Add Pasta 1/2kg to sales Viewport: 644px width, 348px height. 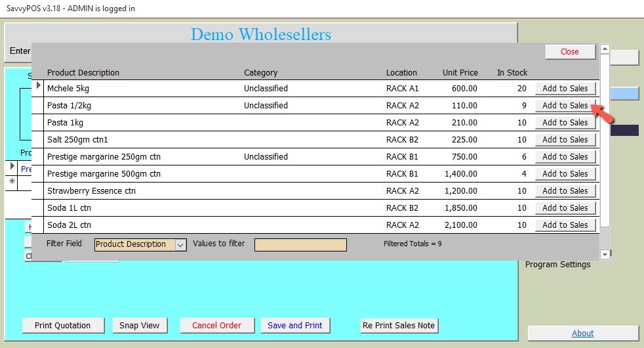[565, 106]
